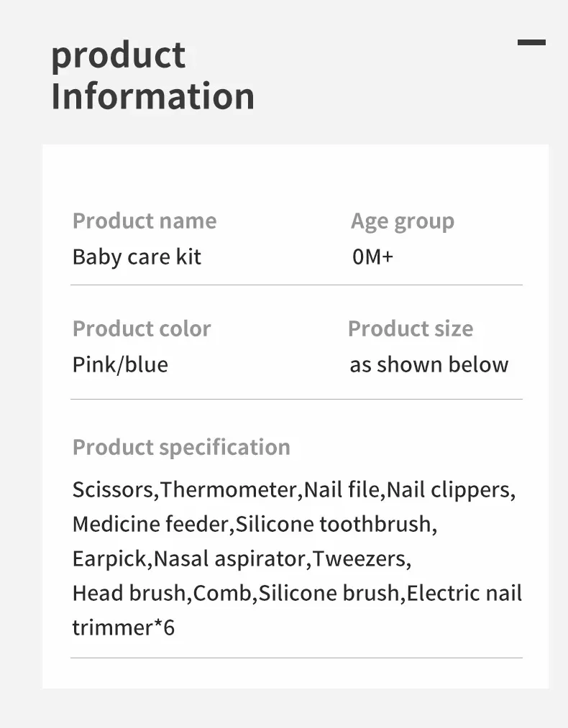568x728 pixels.
Task: Select the Product size label
Action: tap(411, 328)
